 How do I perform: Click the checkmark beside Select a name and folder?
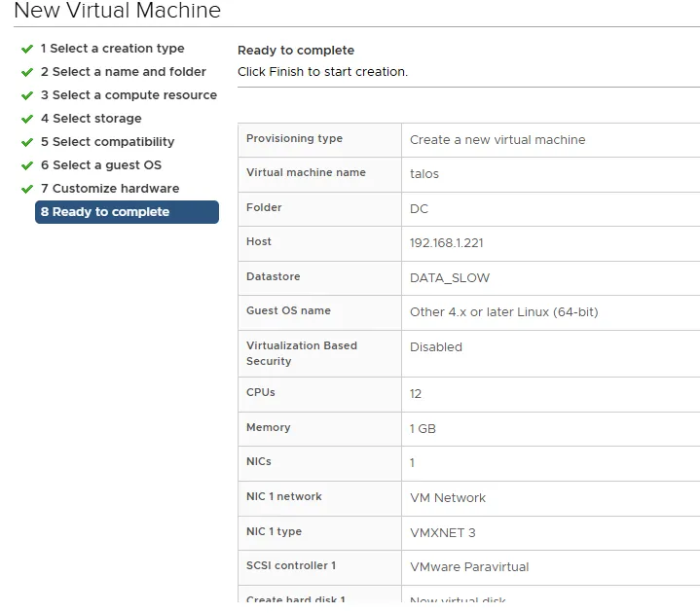(x=27, y=72)
